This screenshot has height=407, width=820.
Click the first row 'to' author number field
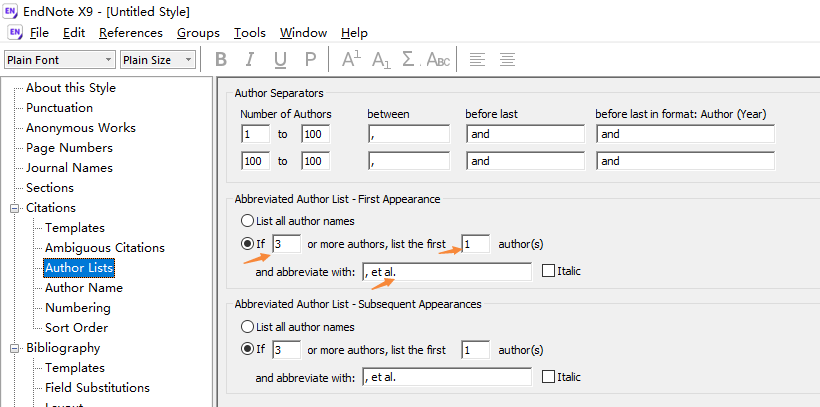click(315, 134)
